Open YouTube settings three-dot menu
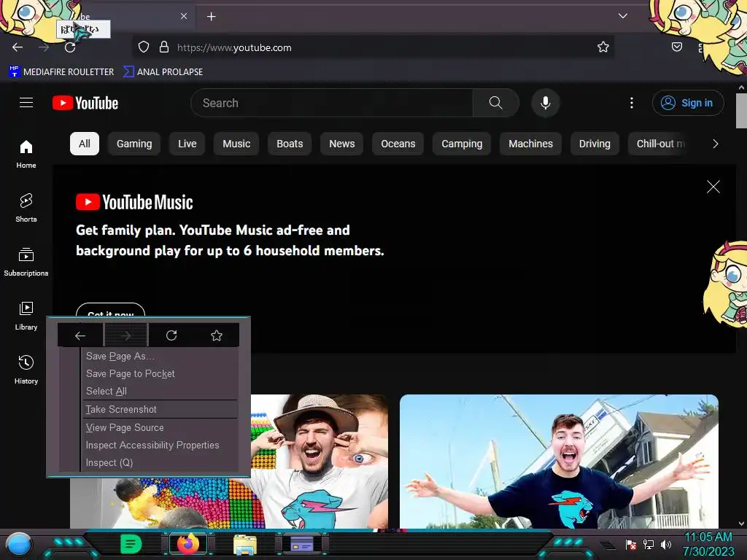The height and width of the screenshot is (560, 747). click(632, 103)
